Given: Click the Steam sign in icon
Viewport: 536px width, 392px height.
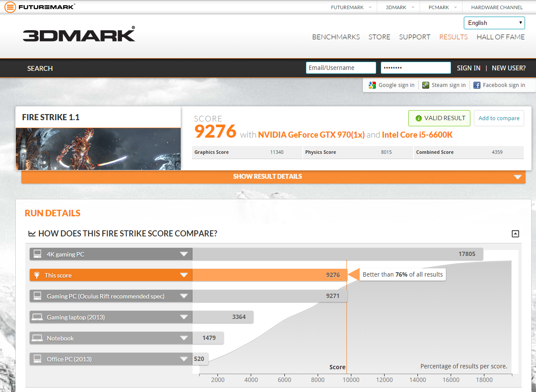Looking at the screenshot, I should pos(426,85).
